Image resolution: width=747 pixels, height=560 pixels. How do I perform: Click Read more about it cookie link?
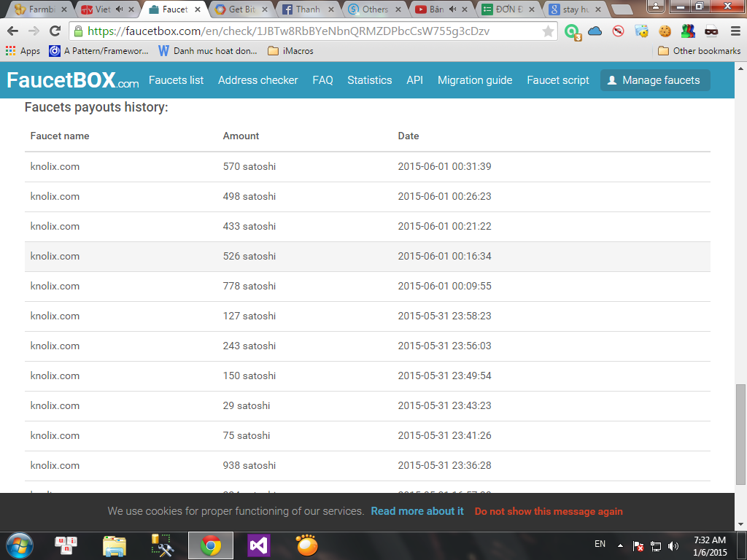point(417,511)
